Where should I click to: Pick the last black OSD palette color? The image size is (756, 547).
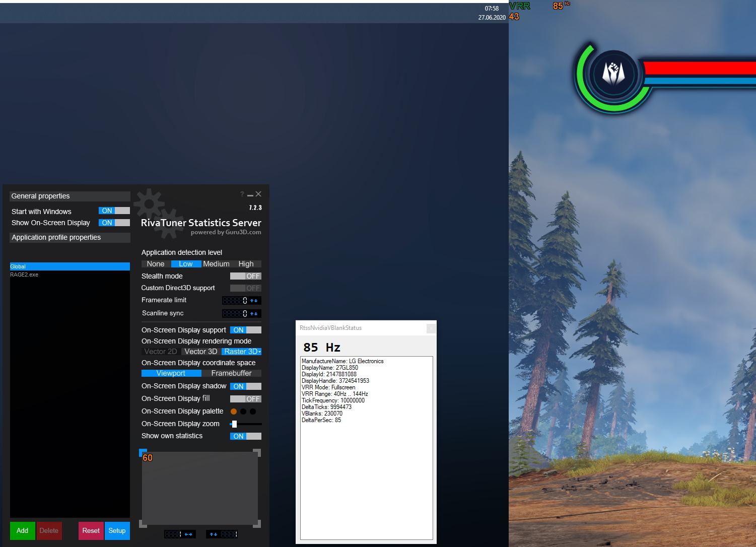[x=253, y=412]
